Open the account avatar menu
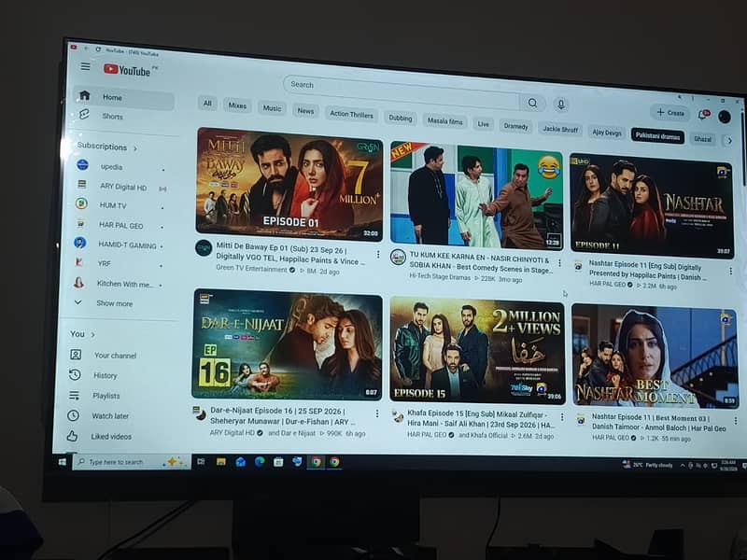The width and height of the screenshot is (747, 560). 725,117
